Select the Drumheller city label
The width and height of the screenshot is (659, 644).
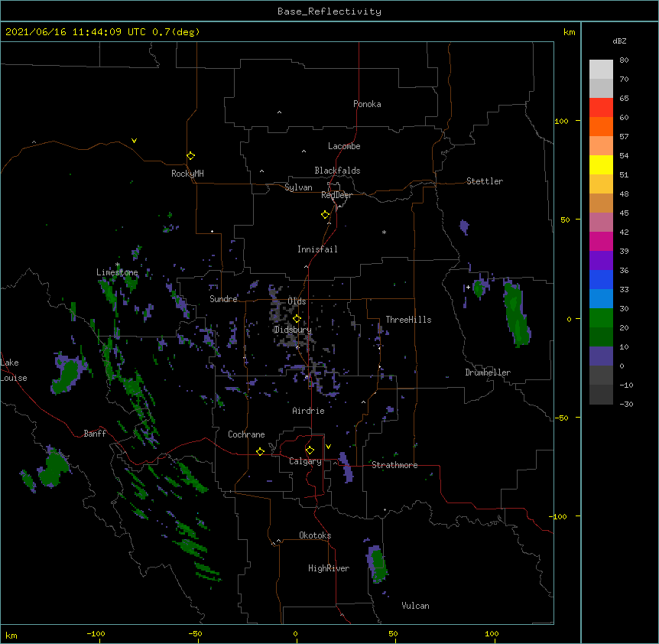click(488, 372)
